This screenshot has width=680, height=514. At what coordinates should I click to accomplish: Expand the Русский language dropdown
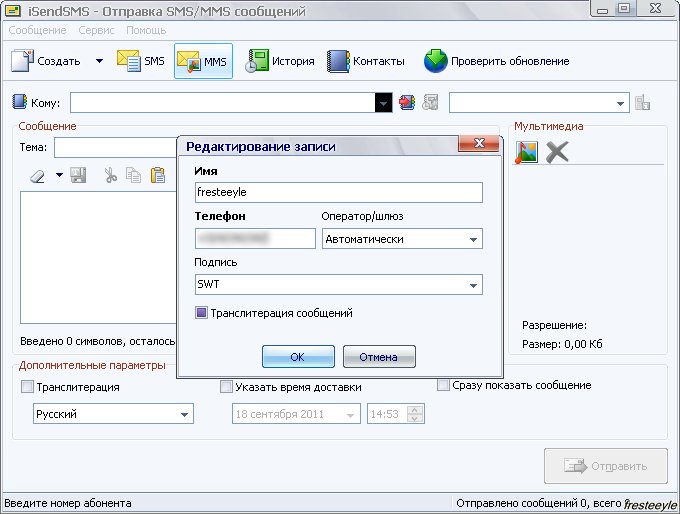point(184,414)
